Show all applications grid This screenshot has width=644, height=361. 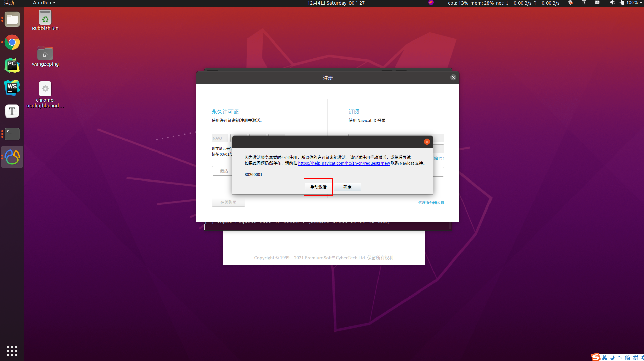tap(12, 351)
